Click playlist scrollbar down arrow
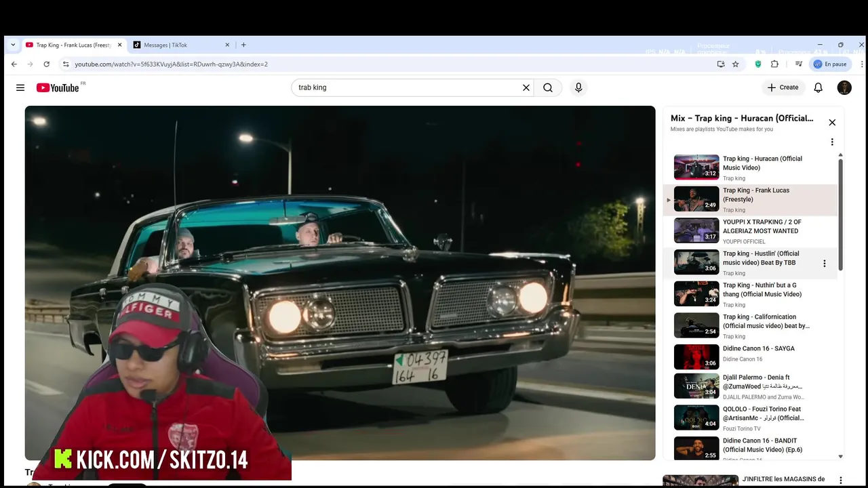The width and height of the screenshot is (868, 488). (x=841, y=457)
